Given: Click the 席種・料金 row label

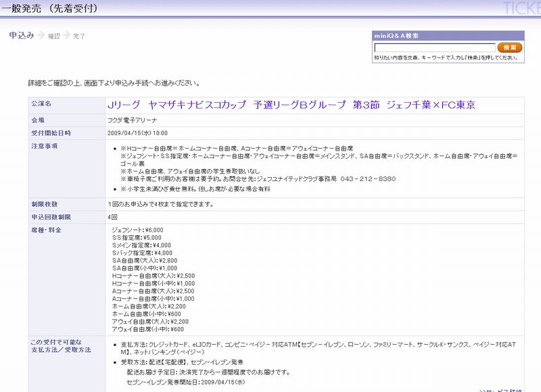Looking at the screenshot, I should click(x=46, y=230).
